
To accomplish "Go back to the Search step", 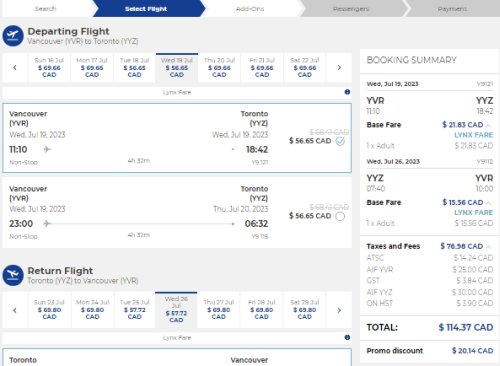I will [x=46, y=9].
